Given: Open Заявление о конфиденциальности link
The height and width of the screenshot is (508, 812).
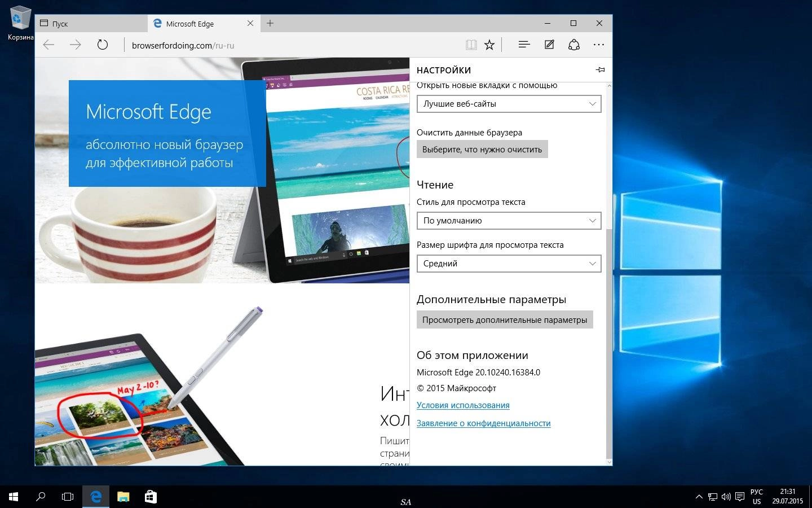Looking at the screenshot, I should coord(484,423).
